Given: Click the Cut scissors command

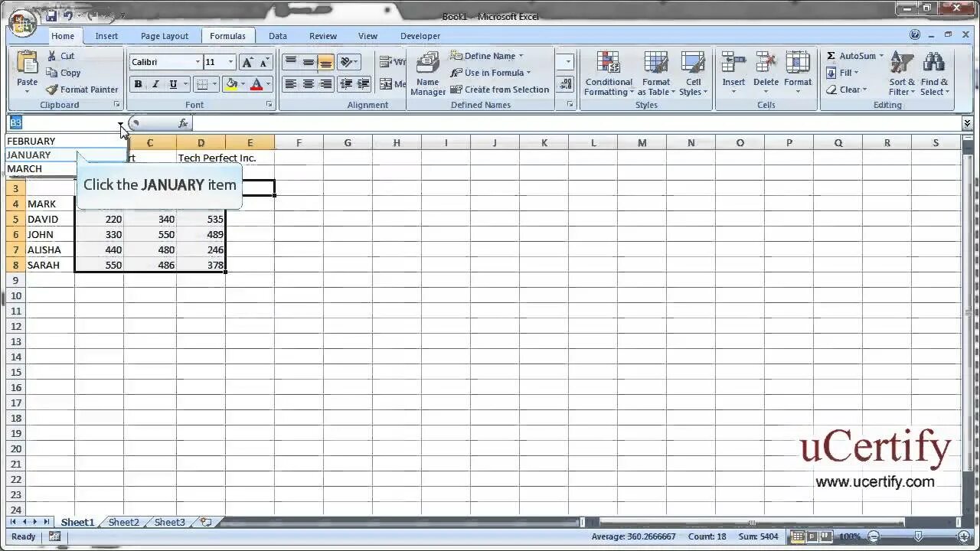Looking at the screenshot, I should coord(60,56).
